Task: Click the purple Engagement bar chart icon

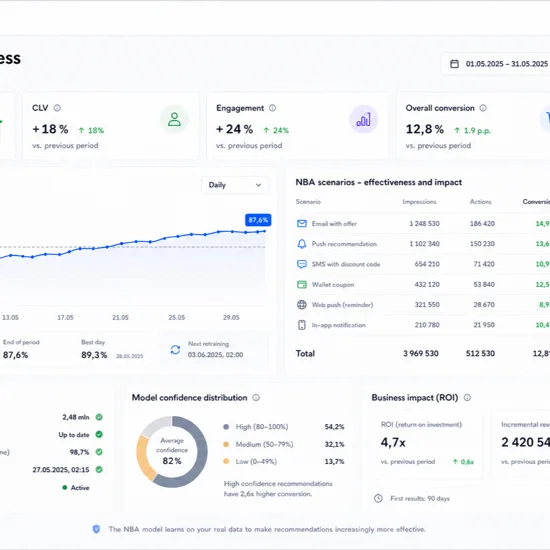Action: pyautogui.click(x=363, y=120)
